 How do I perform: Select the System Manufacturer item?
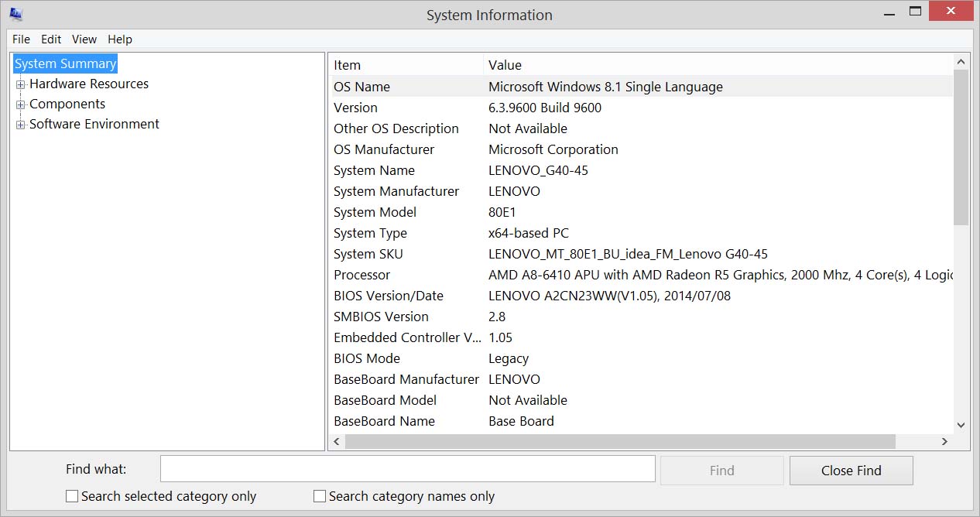(396, 191)
